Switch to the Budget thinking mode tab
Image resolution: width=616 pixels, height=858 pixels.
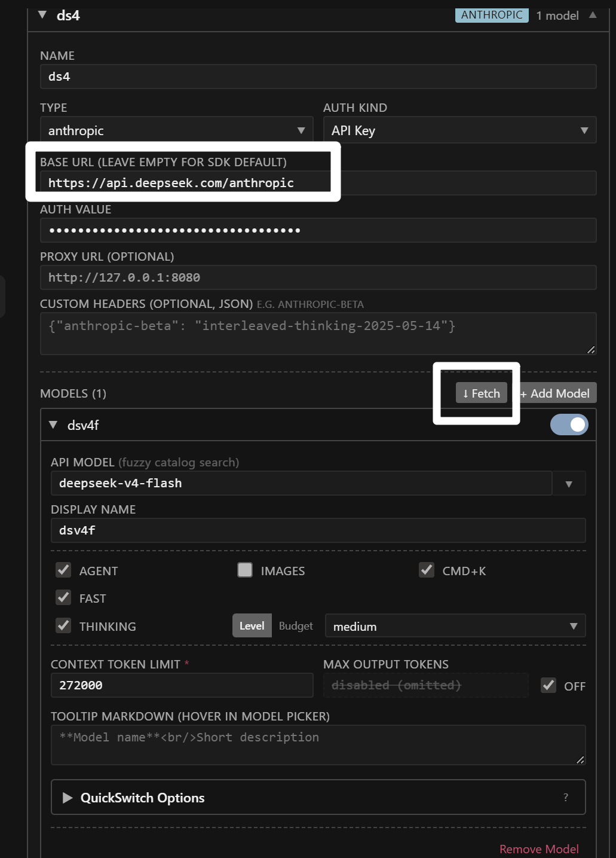tap(296, 626)
